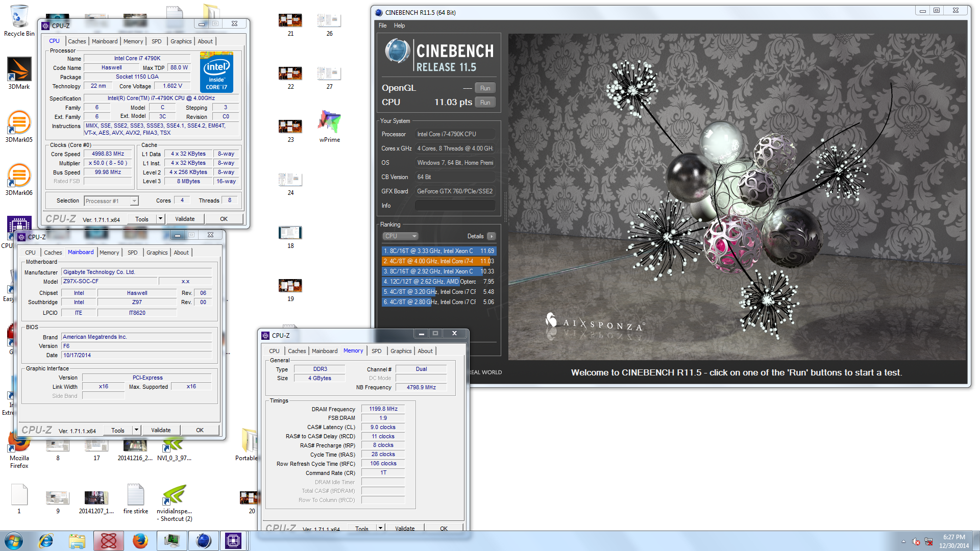
Task: Expand Tools arrow in Mainboard CPU-Z window
Action: (x=136, y=430)
